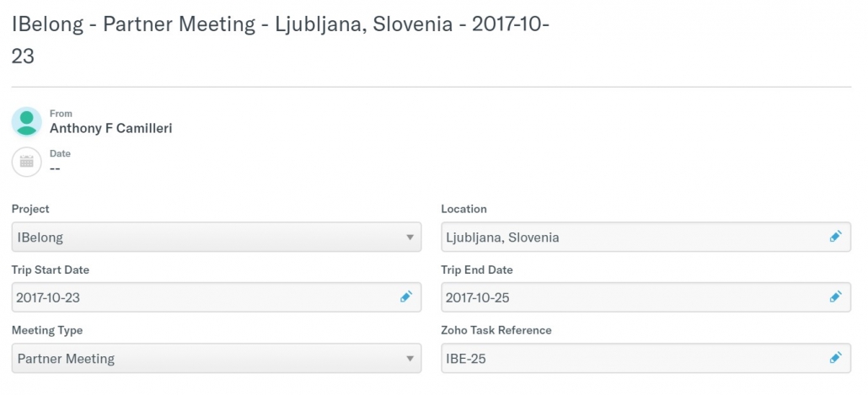Click the Trip End Date pencil icon
Screen dimensions: 868x395
coord(835,297)
